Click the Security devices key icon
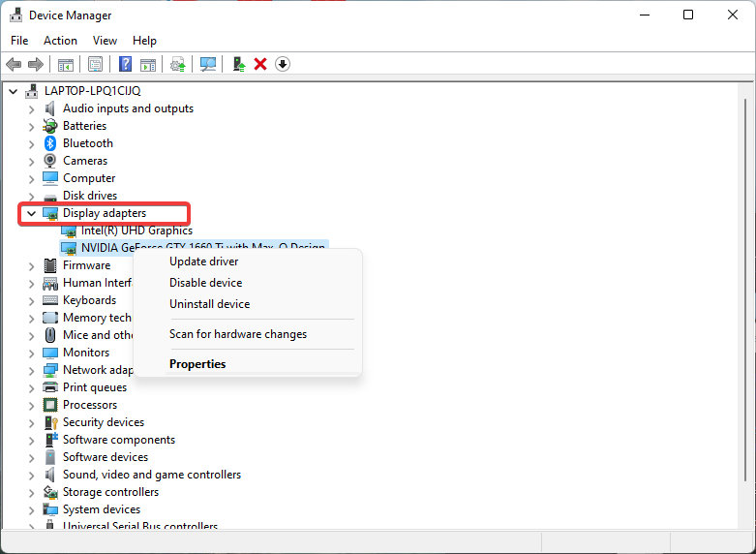 coord(50,422)
